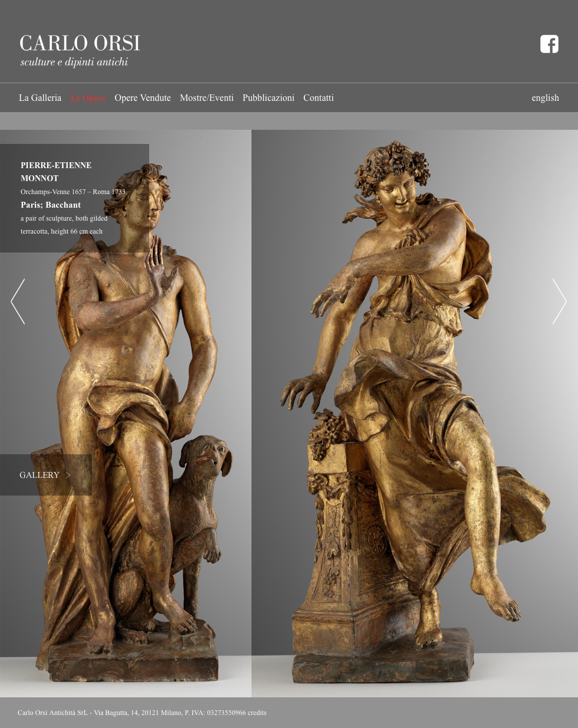Open the Mostre/Eventi section

[x=206, y=98]
